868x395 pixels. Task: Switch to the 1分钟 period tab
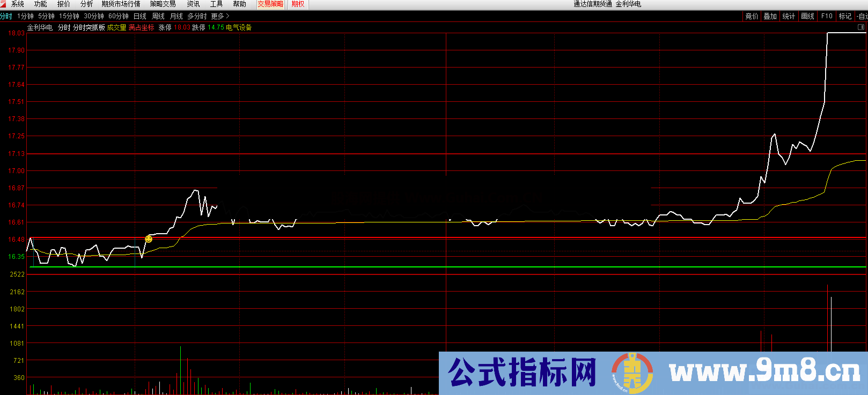[x=25, y=17]
